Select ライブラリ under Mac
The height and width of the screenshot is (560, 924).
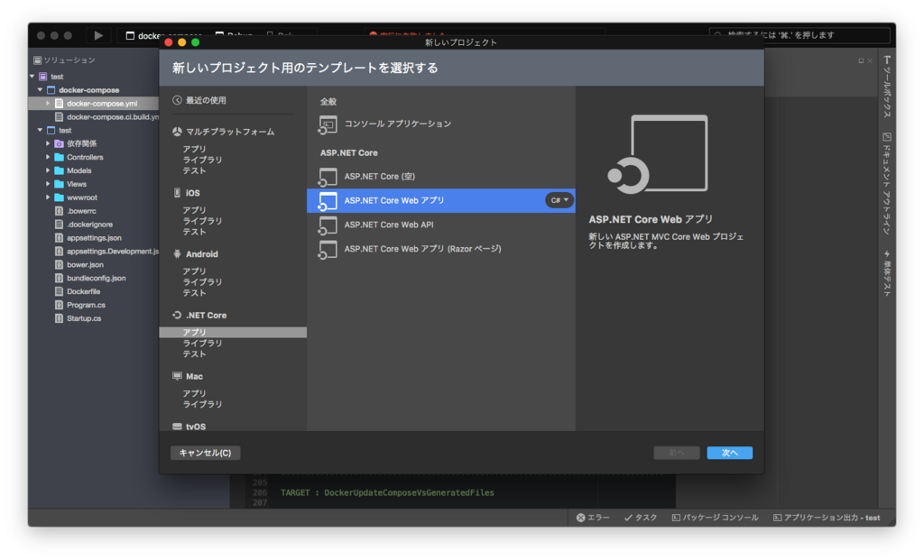point(202,405)
